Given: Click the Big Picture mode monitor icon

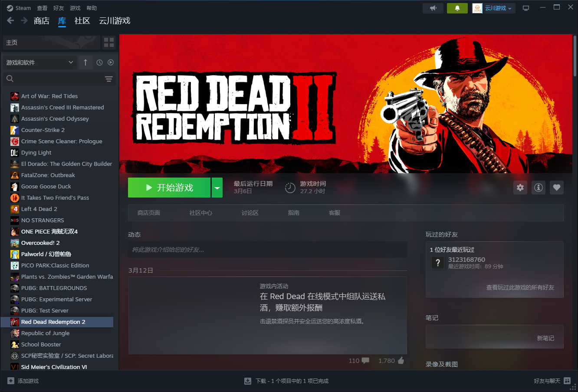Looking at the screenshot, I should coord(526,8).
